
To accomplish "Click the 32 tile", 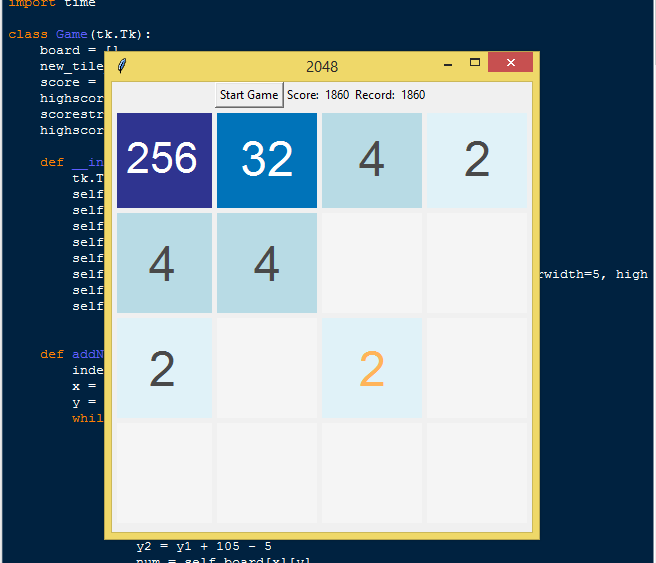I will [267, 160].
